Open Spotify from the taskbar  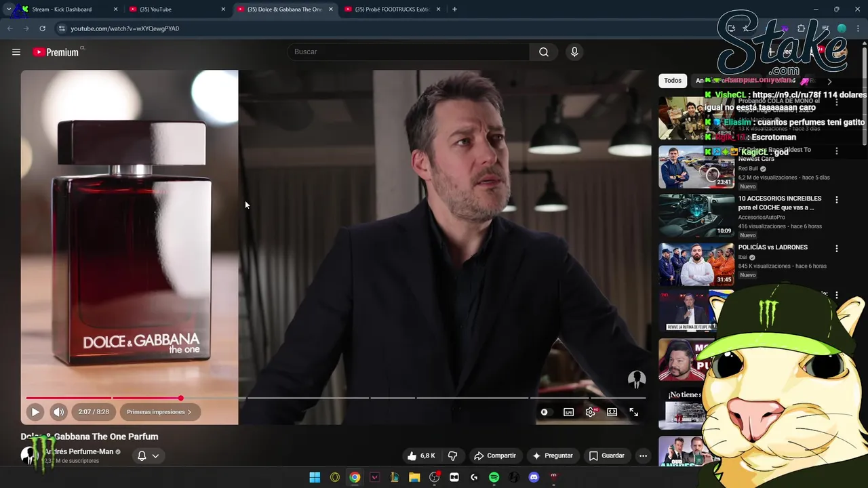[494, 477]
